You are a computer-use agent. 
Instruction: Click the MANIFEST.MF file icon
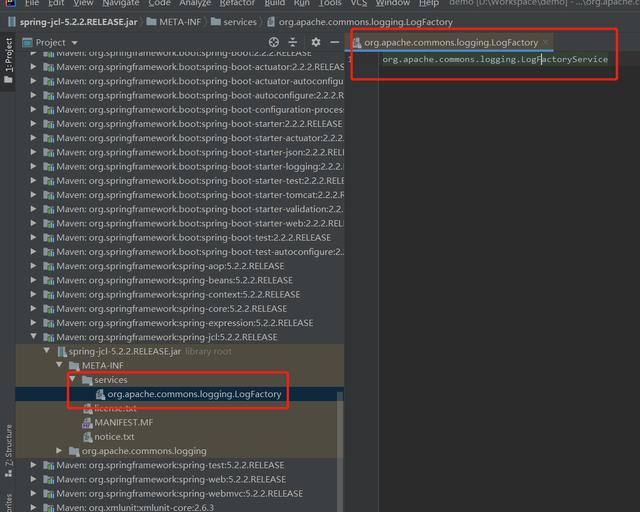[x=87, y=423]
